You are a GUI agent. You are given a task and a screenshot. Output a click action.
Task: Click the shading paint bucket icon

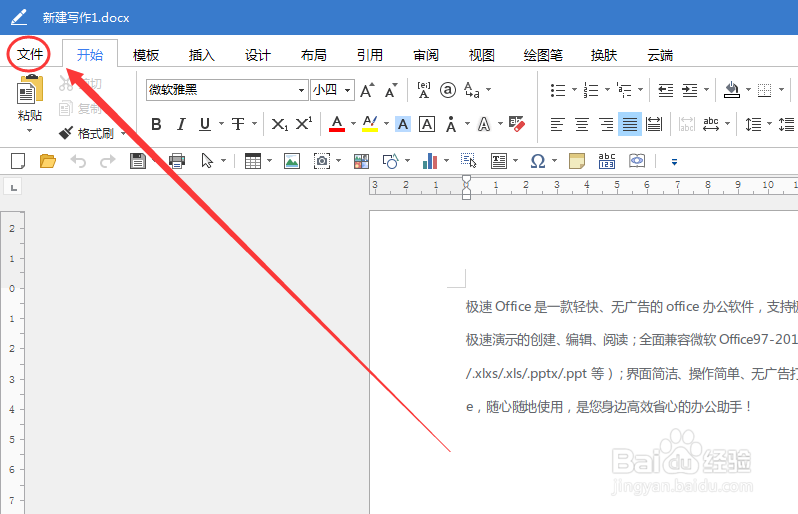[732, 90]
